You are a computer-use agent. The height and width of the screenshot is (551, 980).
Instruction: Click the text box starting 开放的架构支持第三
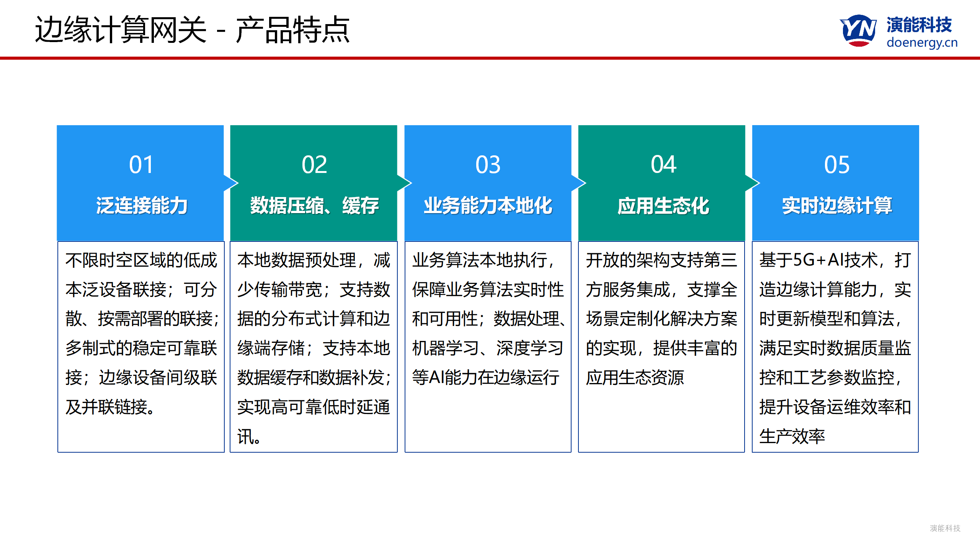(661, 346)
